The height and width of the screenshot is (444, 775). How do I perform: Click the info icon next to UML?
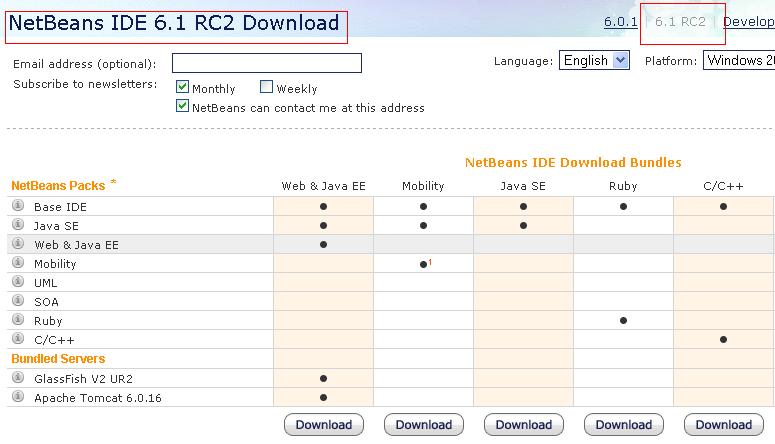coord(18,281)
